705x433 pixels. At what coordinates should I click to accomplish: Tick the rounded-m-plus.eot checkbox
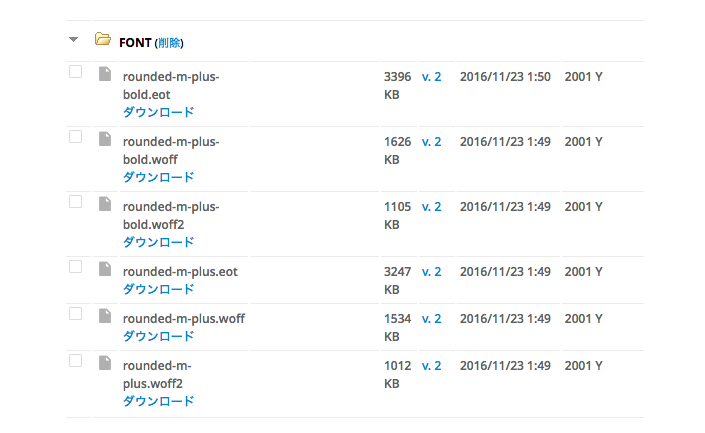coord(75,267)
